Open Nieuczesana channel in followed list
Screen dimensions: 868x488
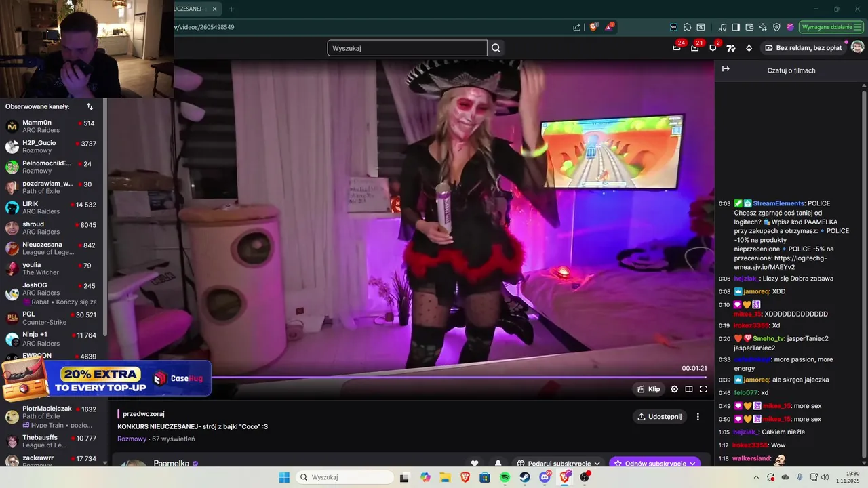coord(52,248)
